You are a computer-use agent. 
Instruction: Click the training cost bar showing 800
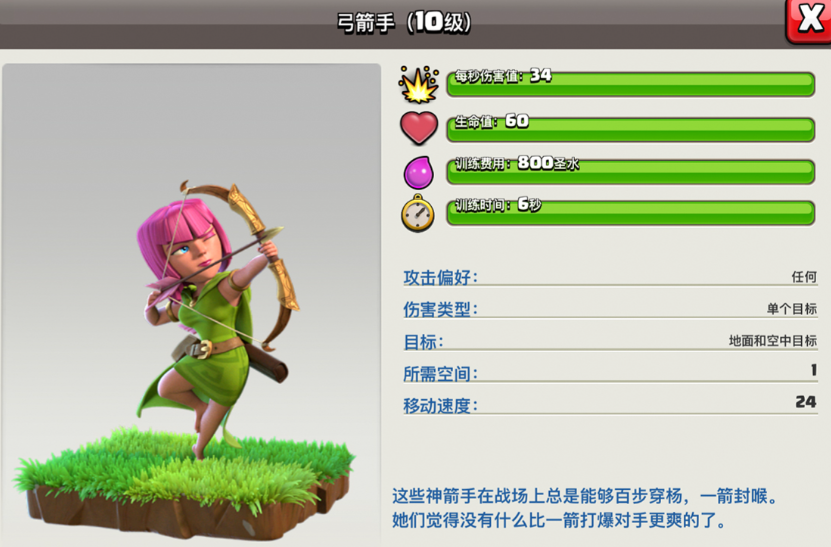tap(631, 171)
